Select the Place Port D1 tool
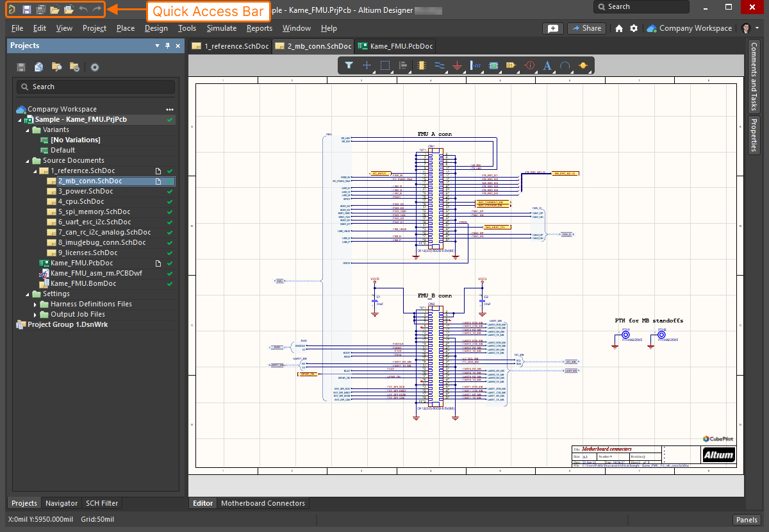The height and width of the screenshot is (532, 769). tap(511, 65)
